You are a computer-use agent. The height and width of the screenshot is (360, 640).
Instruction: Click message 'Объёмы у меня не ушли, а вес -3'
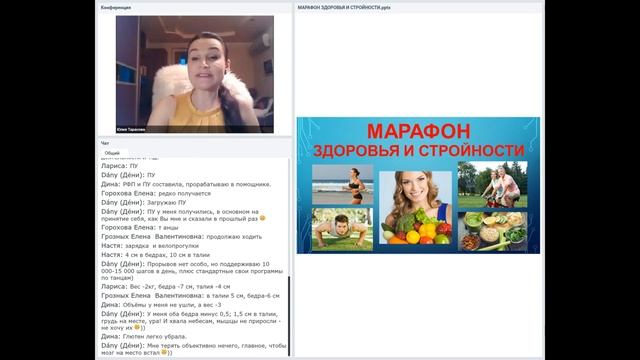(161, 305)
